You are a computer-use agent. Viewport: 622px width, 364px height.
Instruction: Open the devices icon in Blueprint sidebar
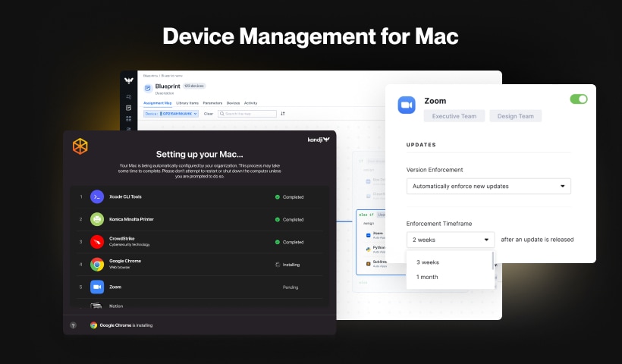128,97
